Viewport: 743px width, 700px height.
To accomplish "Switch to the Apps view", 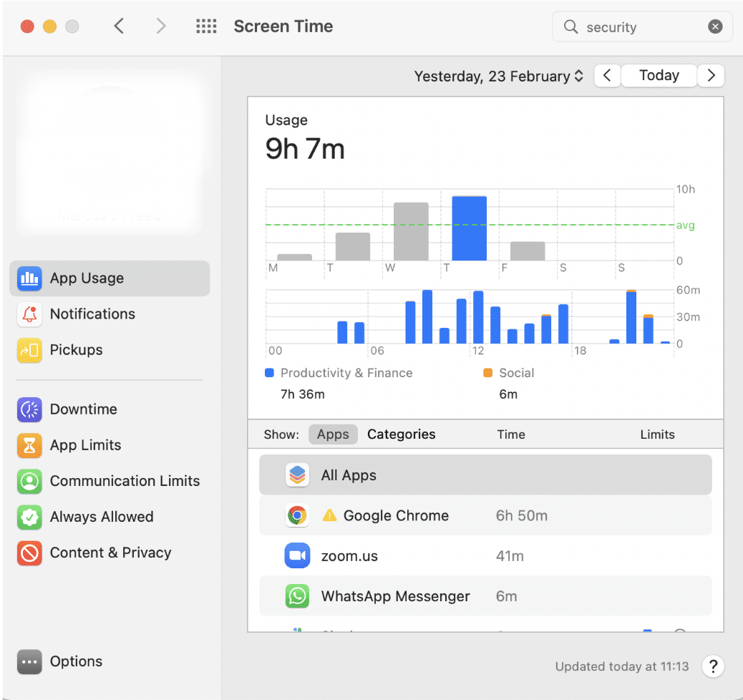I will 333,434.
